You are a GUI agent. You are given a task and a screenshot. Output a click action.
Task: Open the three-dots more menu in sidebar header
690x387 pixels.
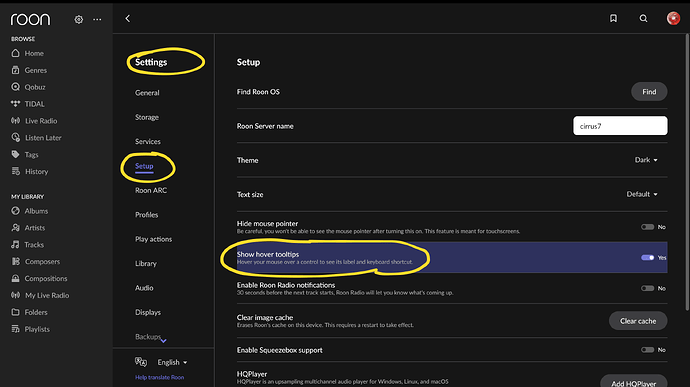(97, 19)
